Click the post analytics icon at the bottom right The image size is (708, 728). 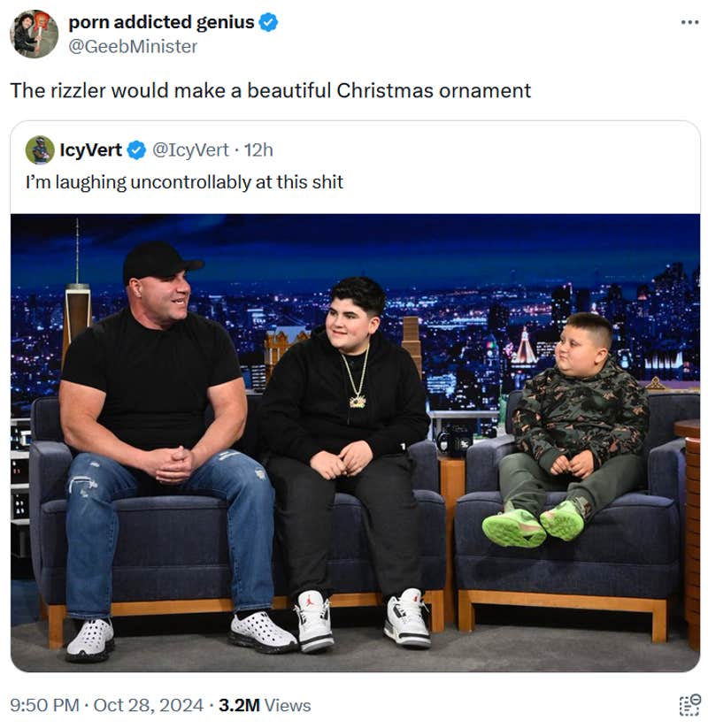(x=689, y=705)
